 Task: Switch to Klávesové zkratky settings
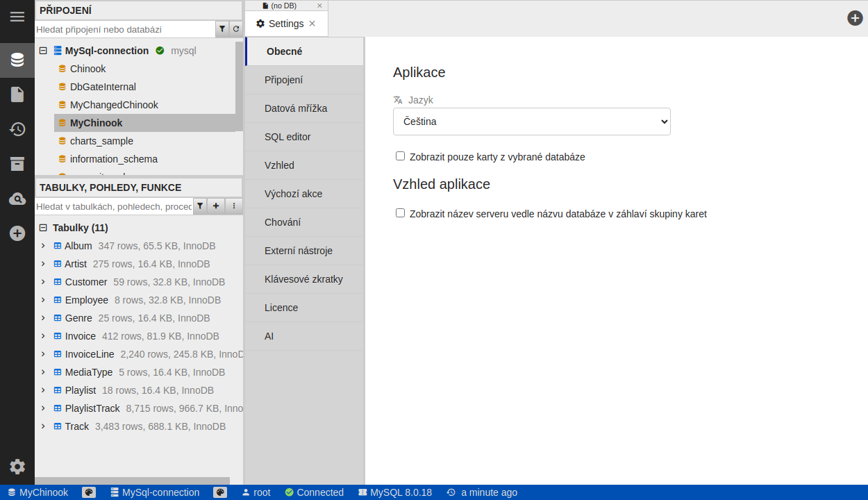pyautogui.click(x=303, y=279)
